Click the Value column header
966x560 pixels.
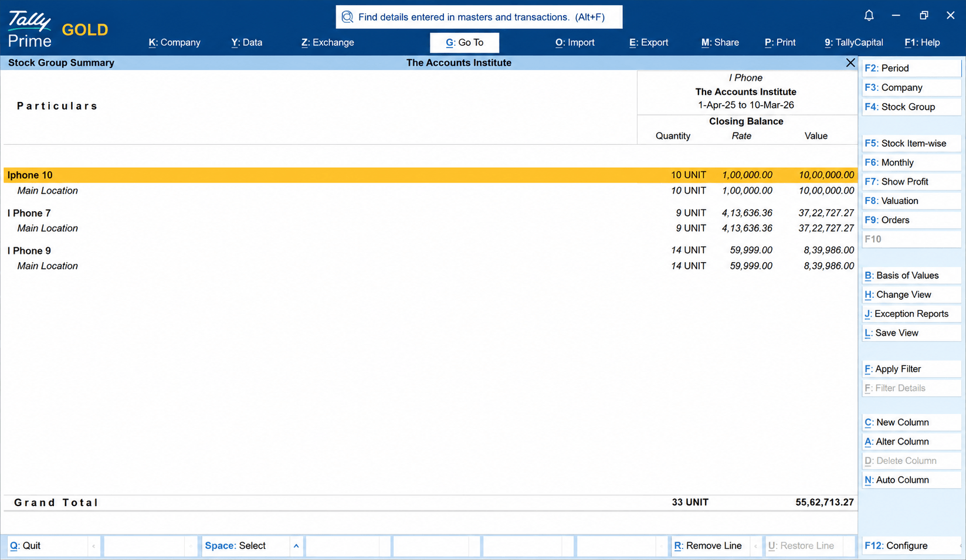816,136
